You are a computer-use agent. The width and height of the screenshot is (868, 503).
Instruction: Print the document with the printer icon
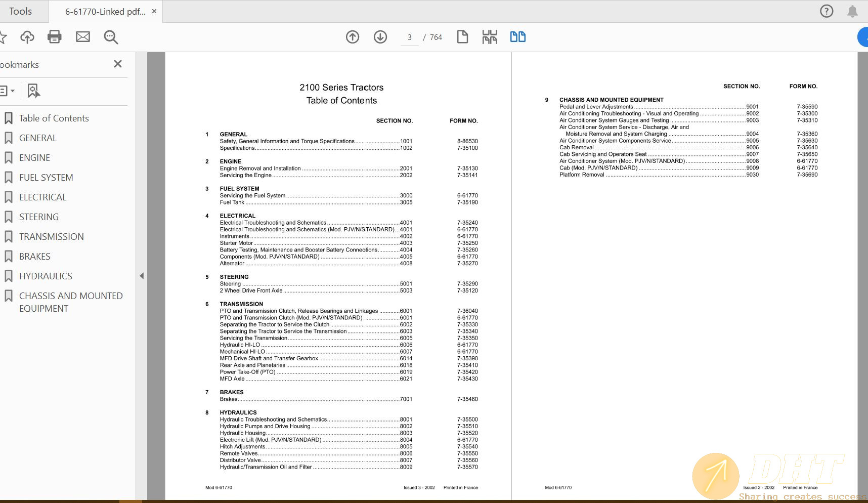click(55, 37)
